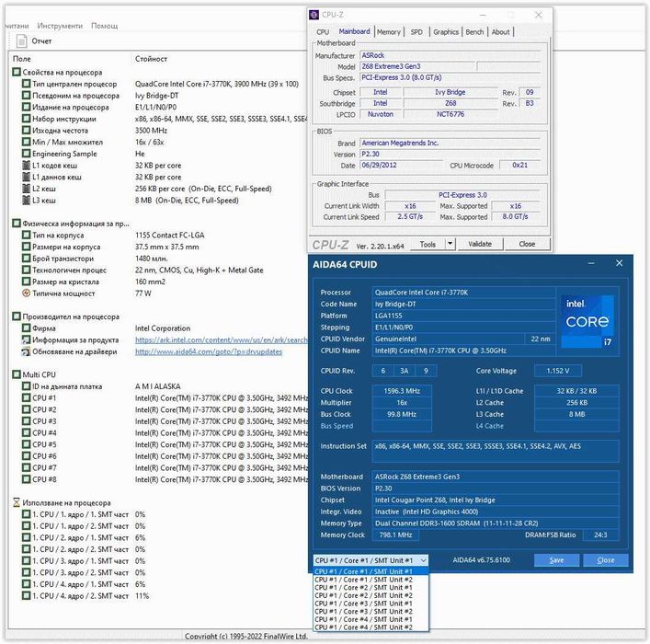Viewport: 650px width, 644px height.
Task: Switch to the SPD tab in CPU-Z
Action: (x=416, y=32)
